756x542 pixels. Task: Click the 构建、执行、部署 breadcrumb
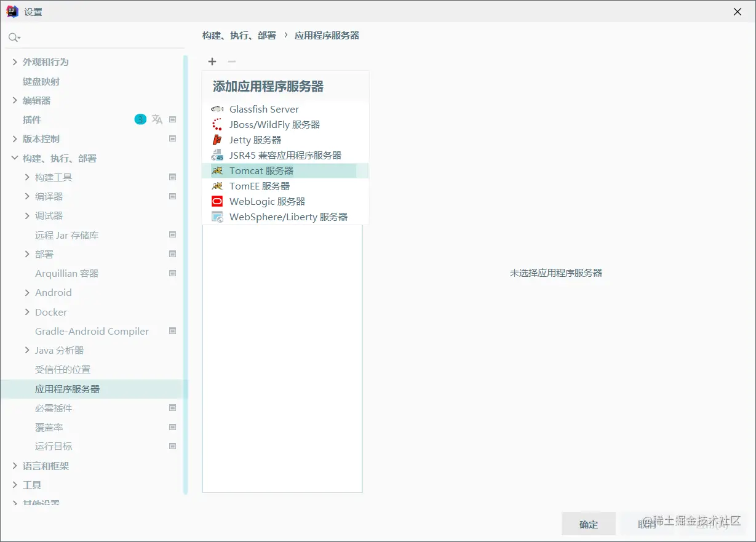tap(239, 36)
